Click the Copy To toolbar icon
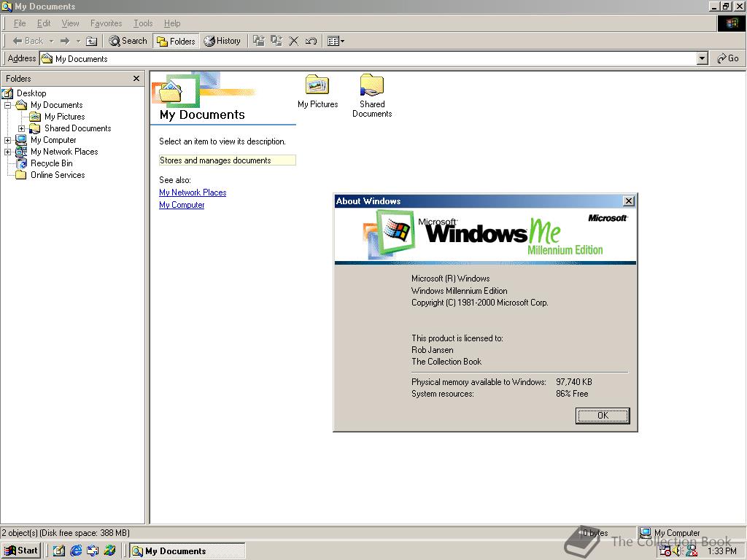747x560 pixels. tap(276, 41)
